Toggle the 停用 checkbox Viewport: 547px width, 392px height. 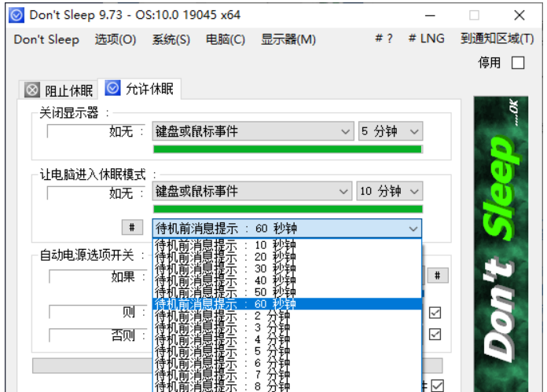point(518,63)
